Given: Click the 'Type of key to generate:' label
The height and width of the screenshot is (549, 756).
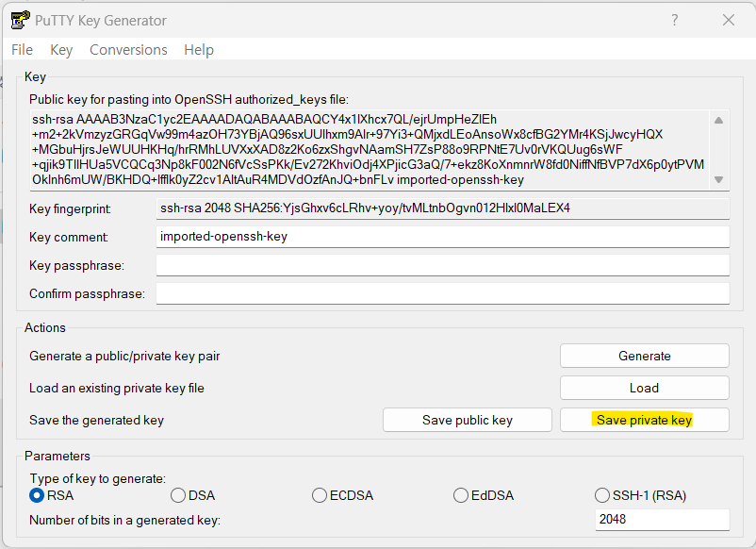Looking at the screenshot, I should click(x=98, y=478).
